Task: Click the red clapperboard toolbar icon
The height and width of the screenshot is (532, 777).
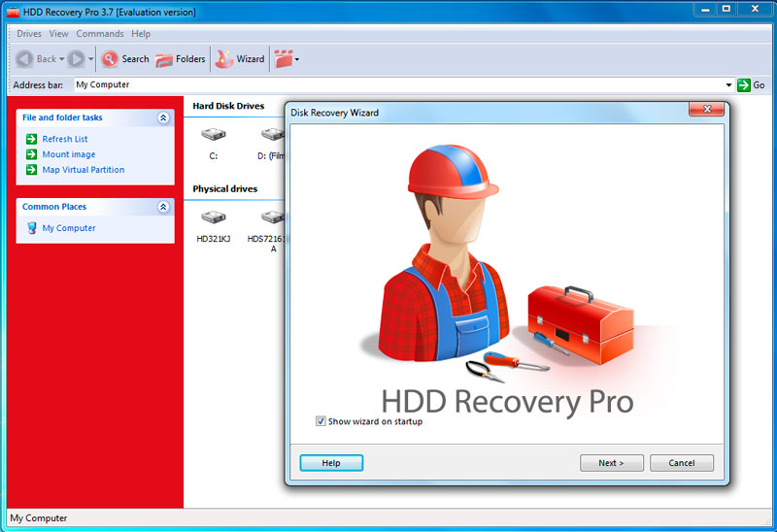Action: [284, 59]
